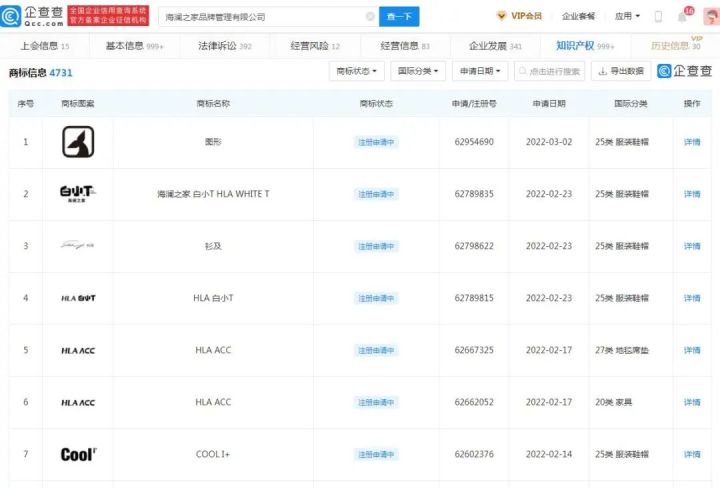Click trademark name 海澜之家 白小T HLA WHITE T

(x=213, y=194)
